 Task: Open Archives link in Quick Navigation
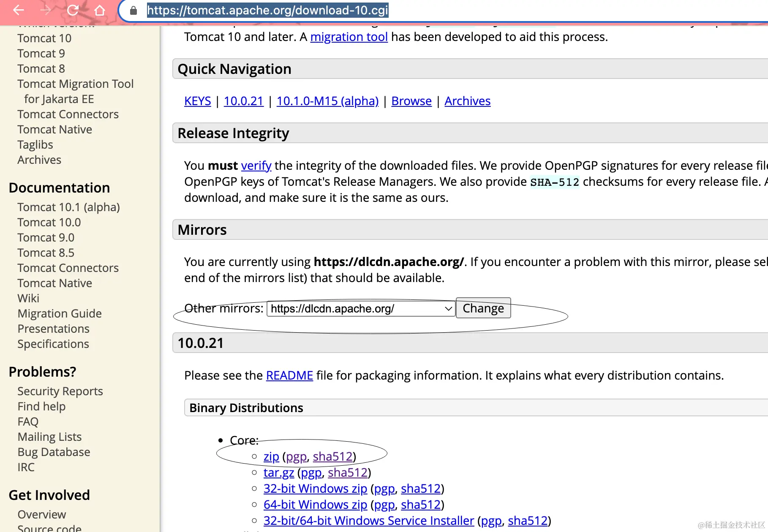click(x=468, y=101)
